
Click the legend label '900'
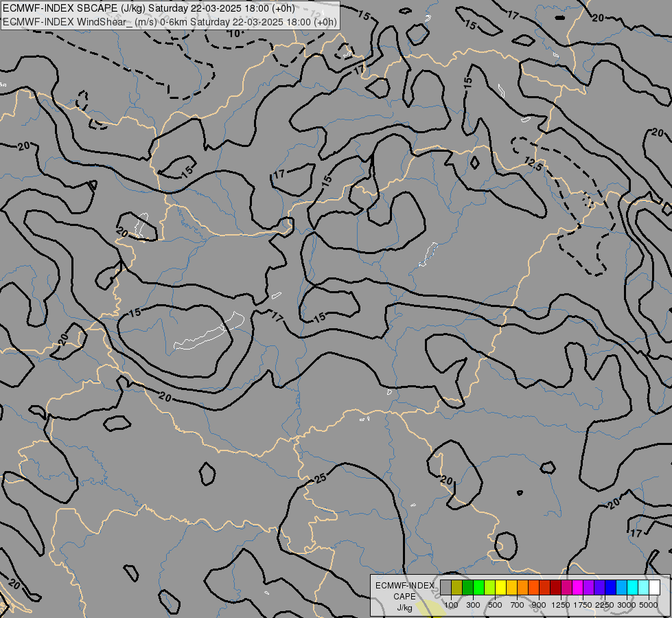(x=539, y=605)
